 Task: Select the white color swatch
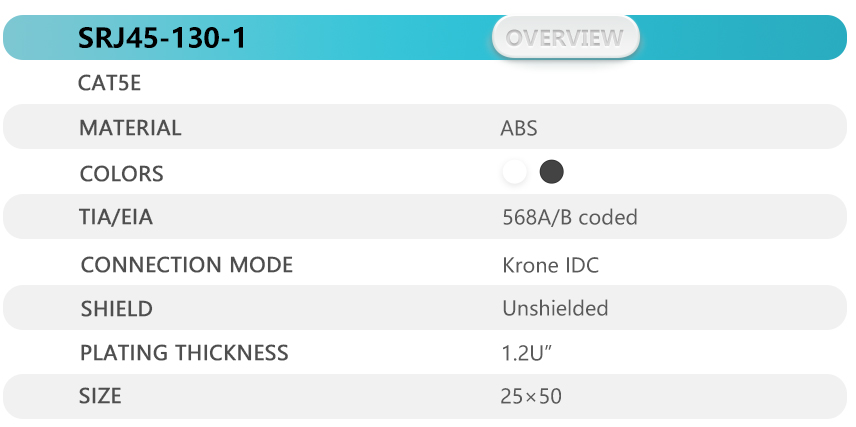[x=514, y=172]
